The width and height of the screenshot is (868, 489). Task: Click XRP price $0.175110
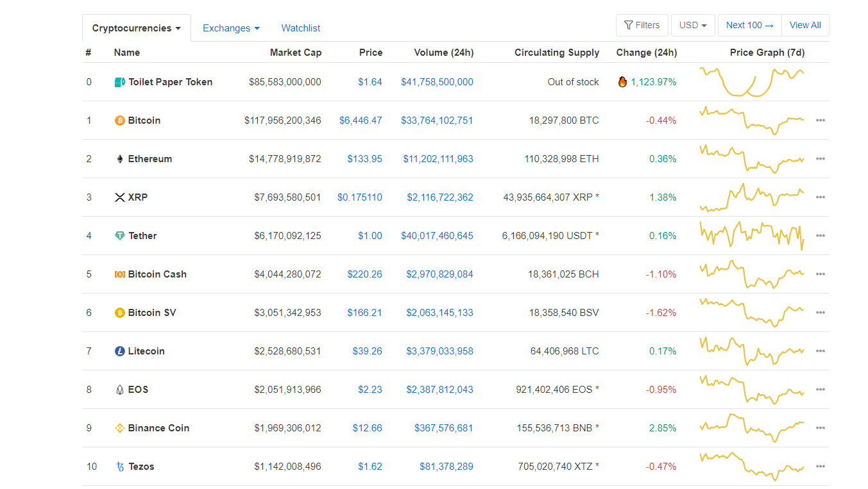point(360,197)
